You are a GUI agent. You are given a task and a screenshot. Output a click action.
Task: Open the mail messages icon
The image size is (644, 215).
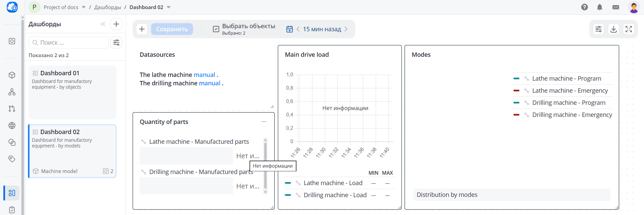tap(616, 7)
